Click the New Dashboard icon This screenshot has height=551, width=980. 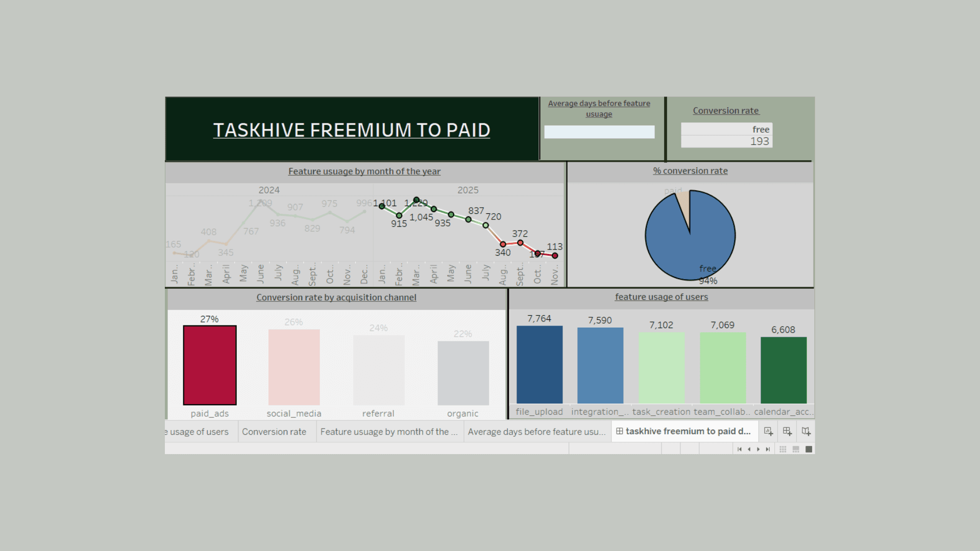[x=787, y=432]
